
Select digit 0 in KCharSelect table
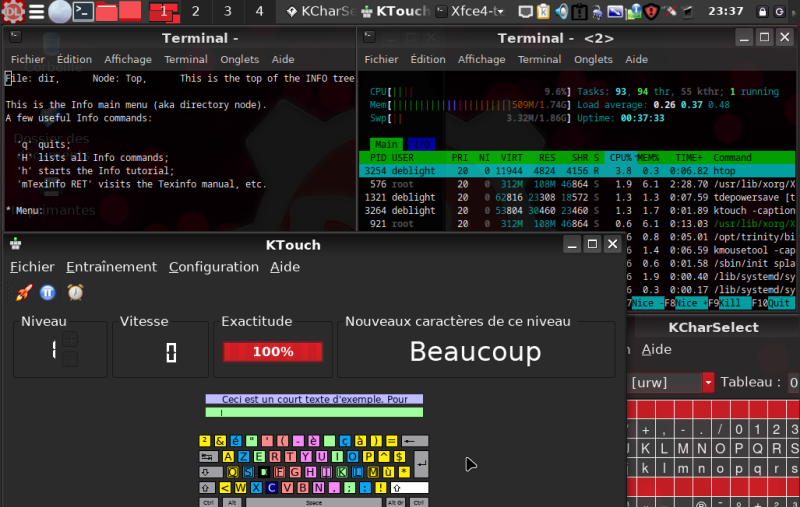pos(739,429)
